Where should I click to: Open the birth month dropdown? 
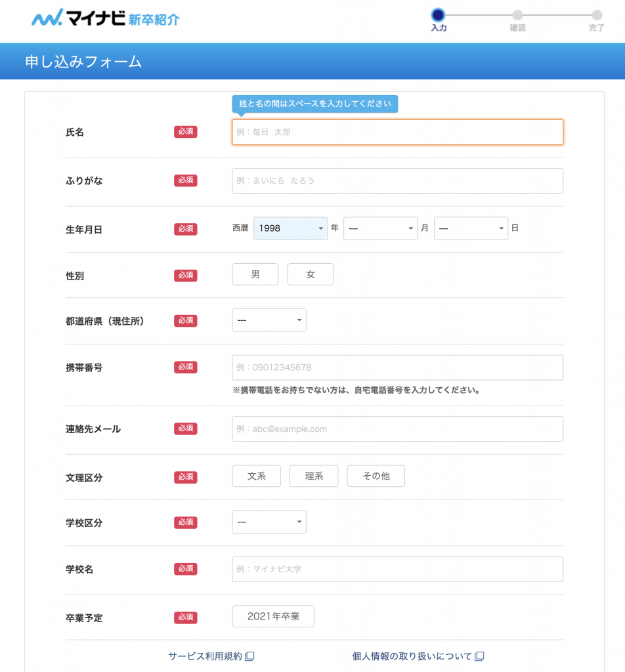tap(381, 228)
